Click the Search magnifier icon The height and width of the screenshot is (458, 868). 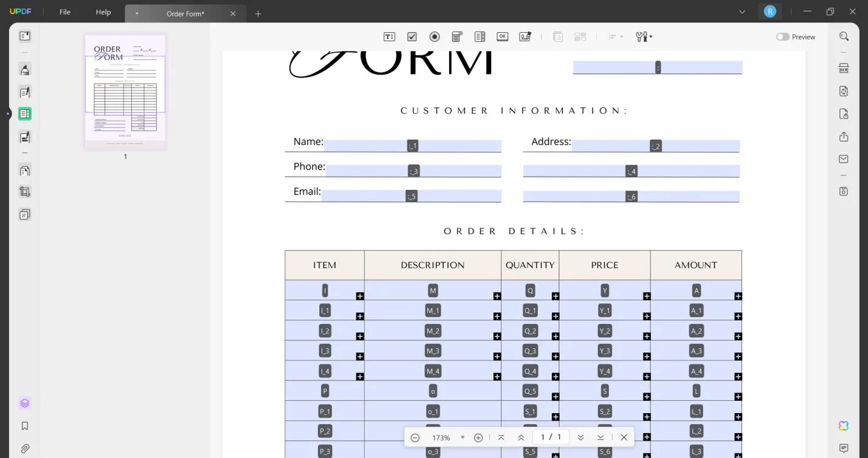tap(844, 36)
